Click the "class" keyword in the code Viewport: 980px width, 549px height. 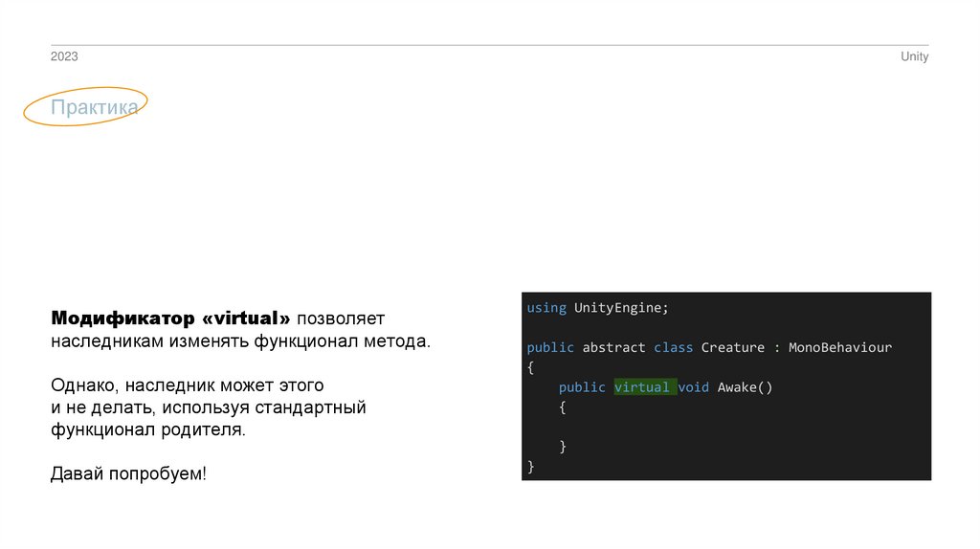(673, 347)
